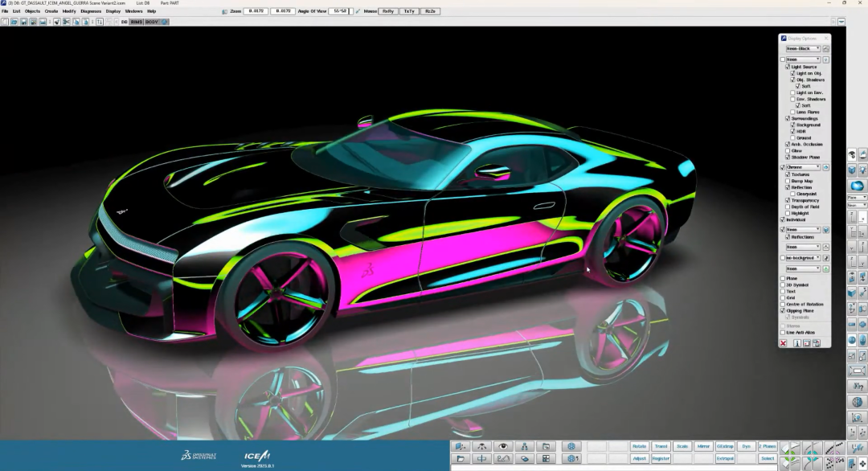Toggle the HDR checkbox
The width and height of the screenshot is (868, 471).
[792, 131]
